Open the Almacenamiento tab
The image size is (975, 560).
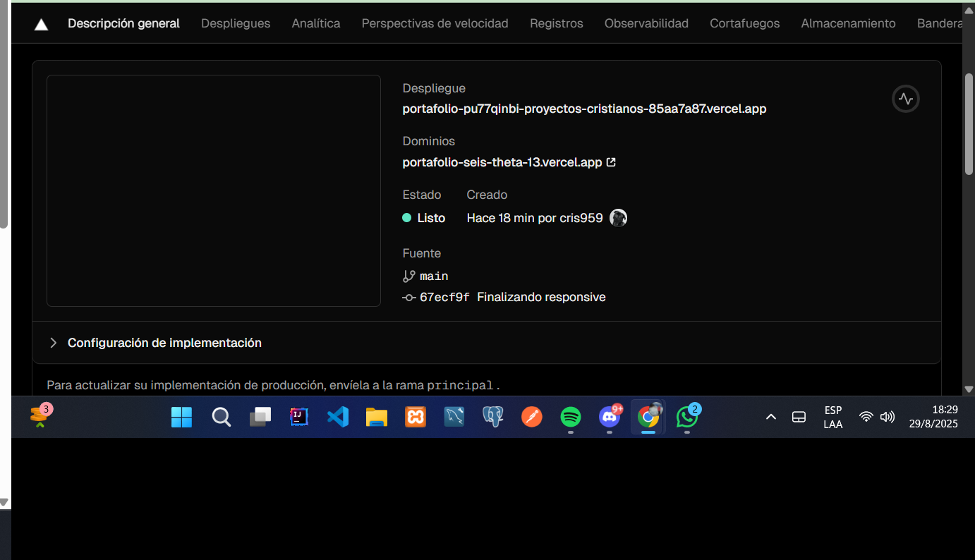pos(849,23)
